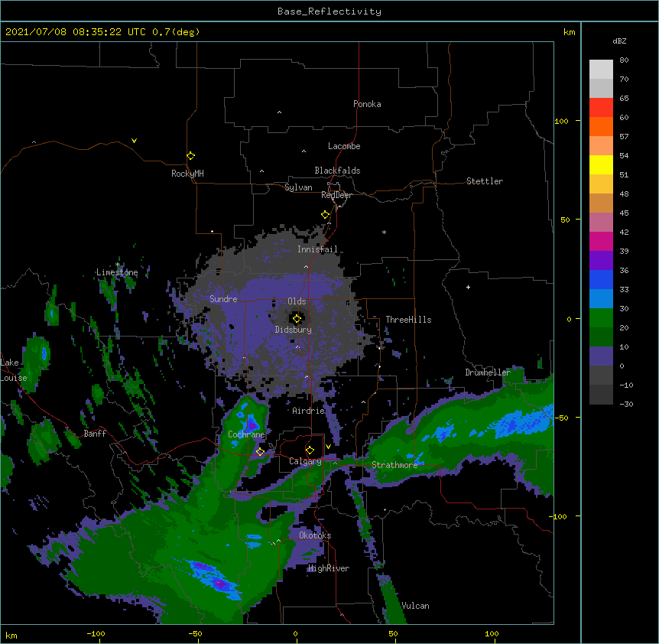The width and height of the screenshot is (659, 644).
Task: Click the white plus marker east of ThreeHills
Action: 468,287
